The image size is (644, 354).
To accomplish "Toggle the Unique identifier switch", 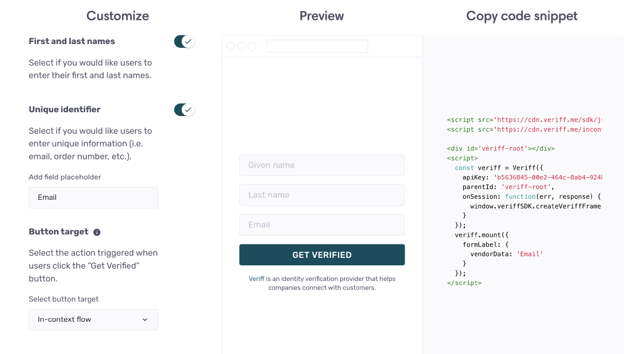I will (x=184, y=110).
